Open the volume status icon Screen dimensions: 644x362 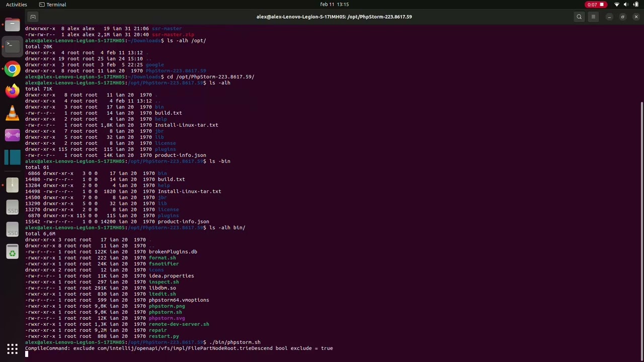point(626,5)
